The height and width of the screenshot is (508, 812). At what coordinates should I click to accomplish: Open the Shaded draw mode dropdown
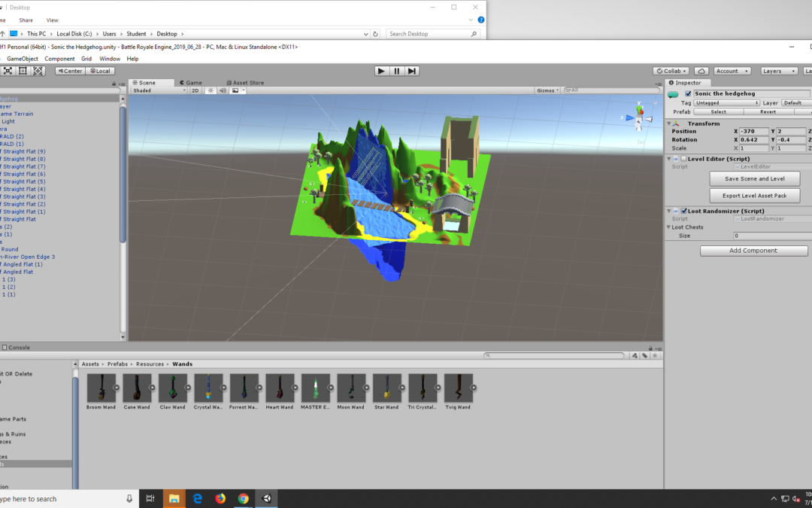point(159,90)
